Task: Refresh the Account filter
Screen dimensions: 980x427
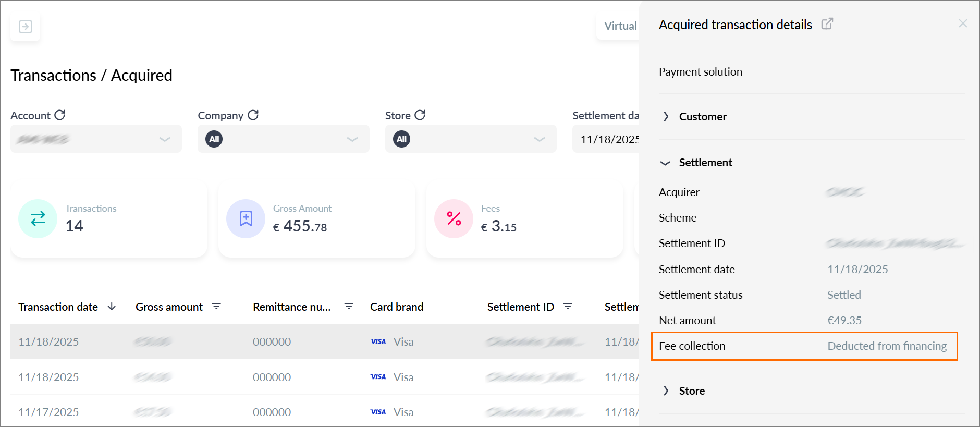Action: click(60, 115)
